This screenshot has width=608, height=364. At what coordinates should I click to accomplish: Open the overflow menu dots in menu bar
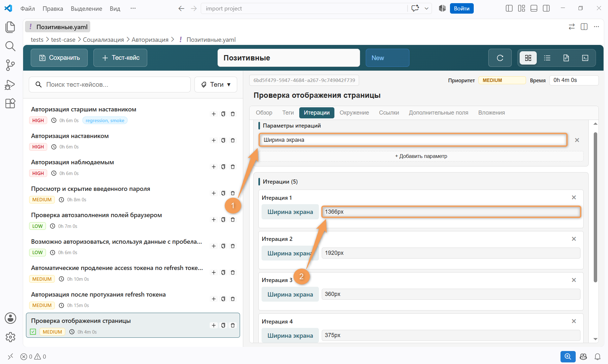point(133,9)
